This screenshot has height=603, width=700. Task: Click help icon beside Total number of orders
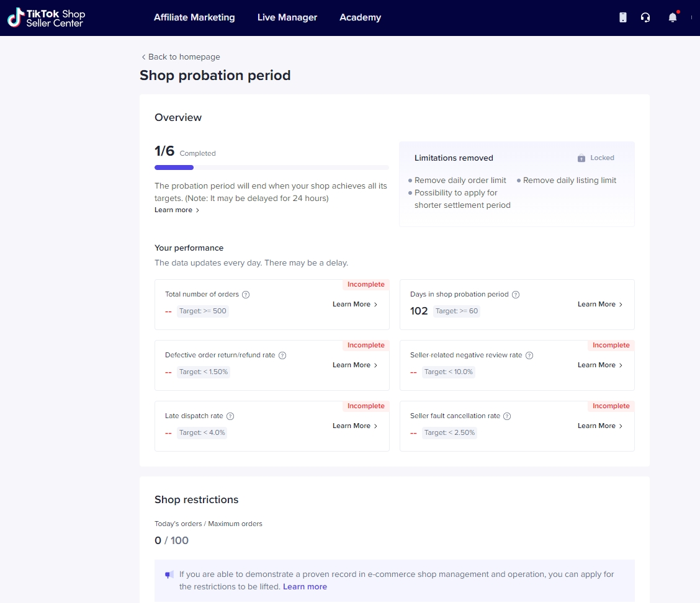(246, 295)
